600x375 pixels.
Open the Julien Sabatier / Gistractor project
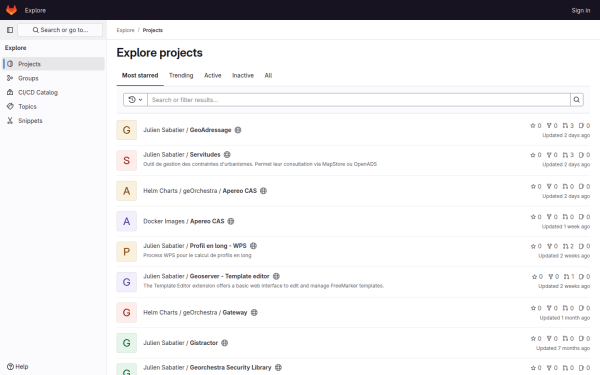[180, 343]
